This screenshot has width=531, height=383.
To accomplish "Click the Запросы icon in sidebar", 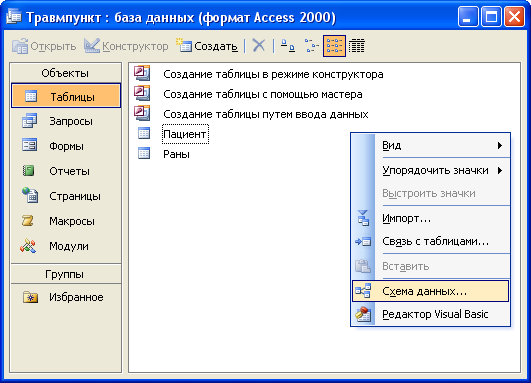I will [29, 121].
